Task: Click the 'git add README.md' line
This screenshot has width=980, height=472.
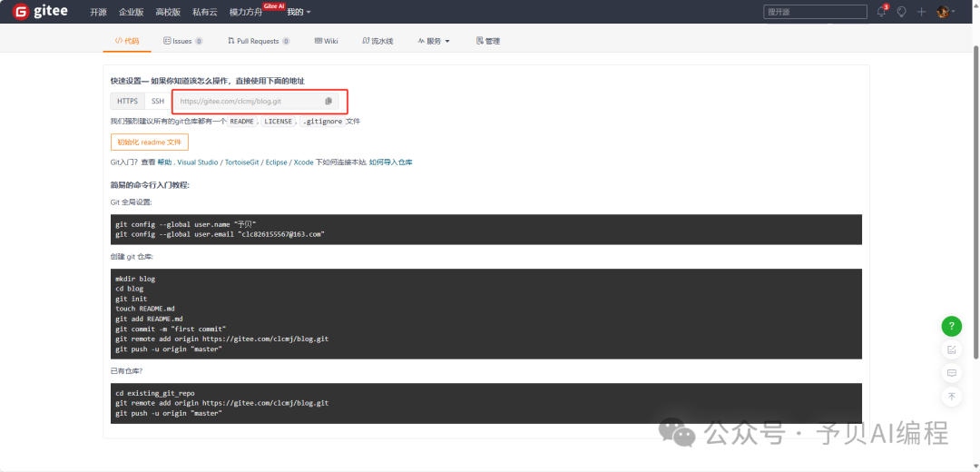Action: click(x=150, y=319)
